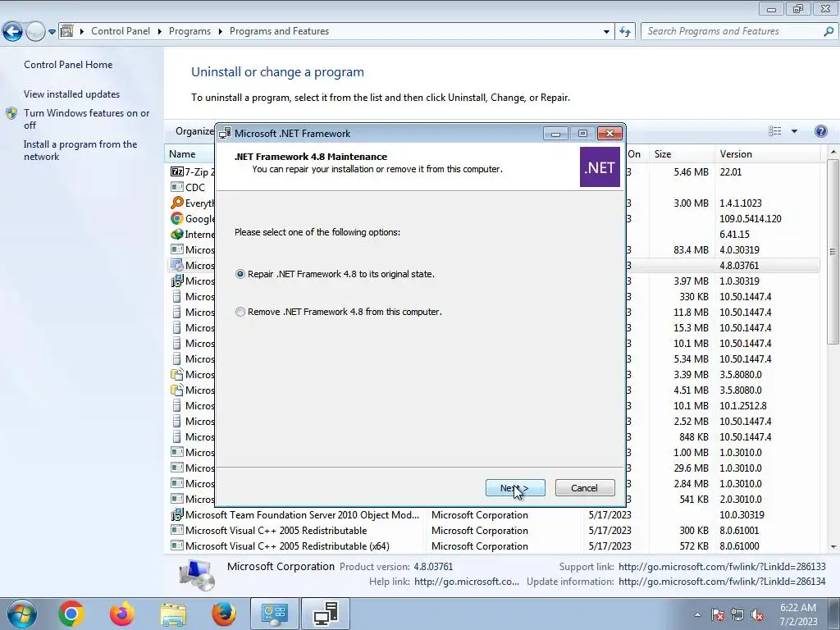Expand the address bar history dropdown
Image resolution: width=840 pixels, height=630 pixels.
606,32
